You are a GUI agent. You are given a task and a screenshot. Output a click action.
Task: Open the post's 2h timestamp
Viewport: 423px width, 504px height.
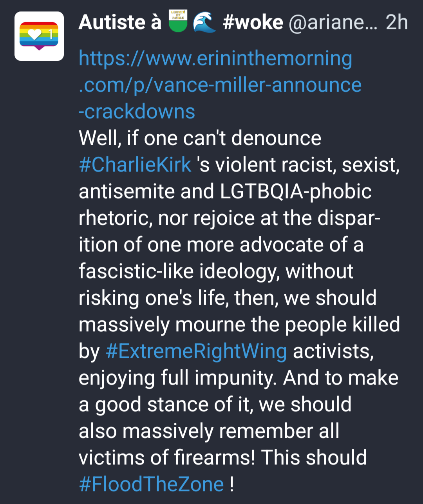click(x=397, y=22)
